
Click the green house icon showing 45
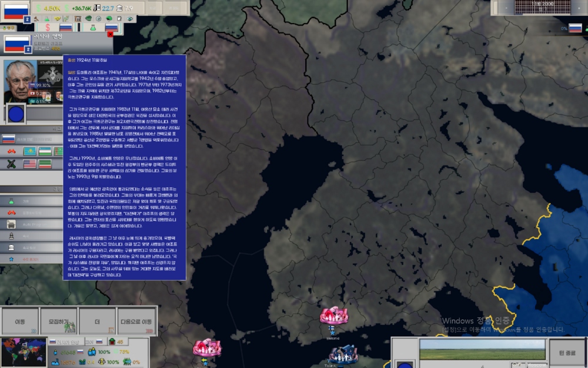pyautogui.click(x=112, y=342)
